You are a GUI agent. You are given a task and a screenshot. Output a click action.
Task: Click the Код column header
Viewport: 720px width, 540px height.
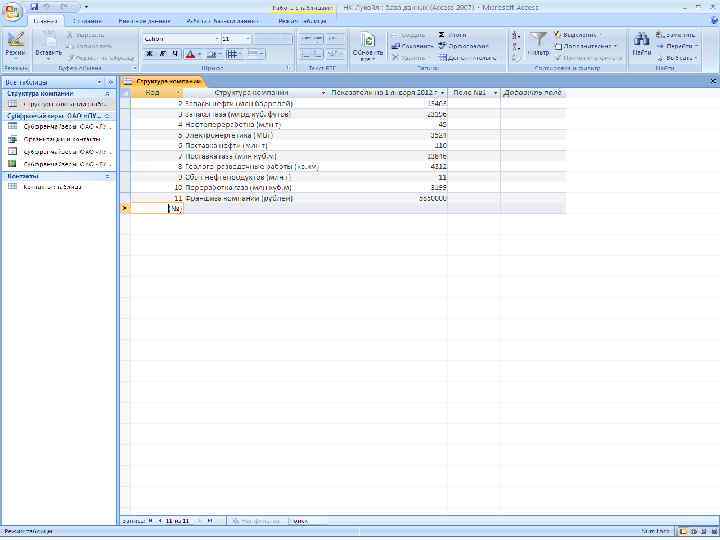coord(157,93)
